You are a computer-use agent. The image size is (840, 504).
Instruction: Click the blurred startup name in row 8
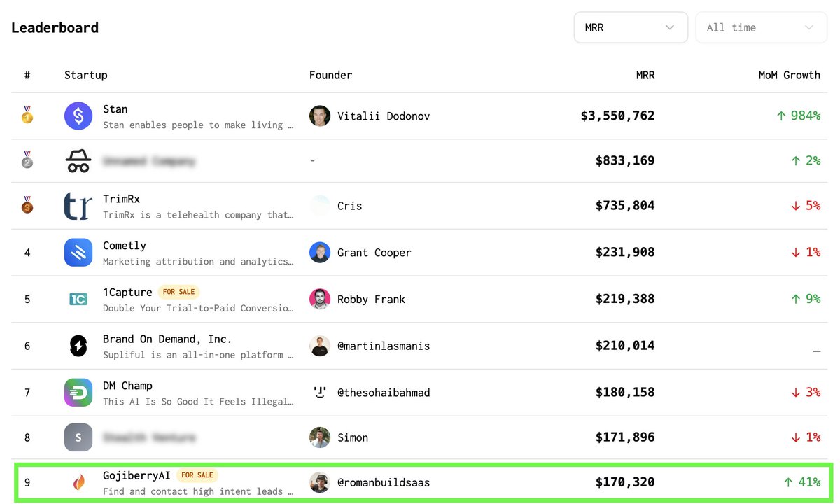pos(149,437)
